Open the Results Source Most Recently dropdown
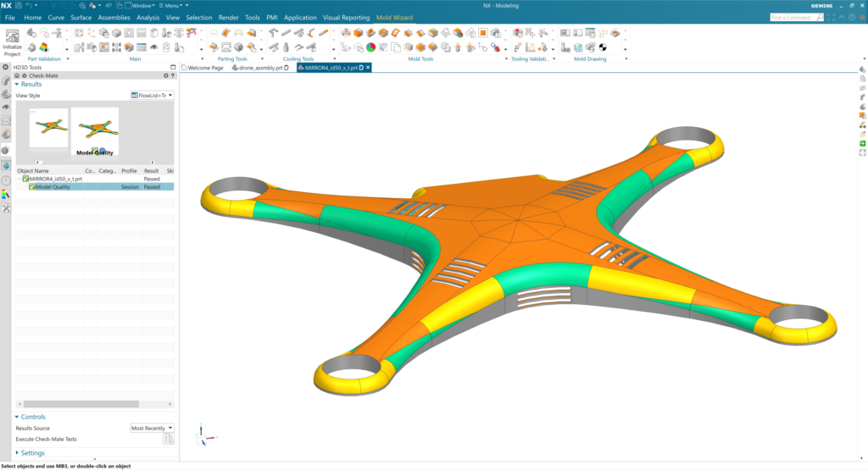This screenshot has width=868, height=470. [152, 428]
